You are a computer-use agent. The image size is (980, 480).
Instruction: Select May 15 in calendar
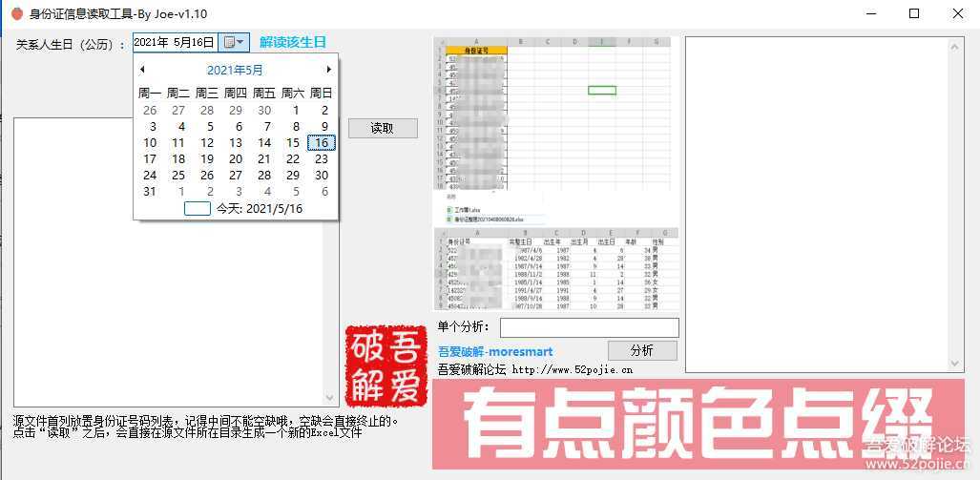[293, 142]
